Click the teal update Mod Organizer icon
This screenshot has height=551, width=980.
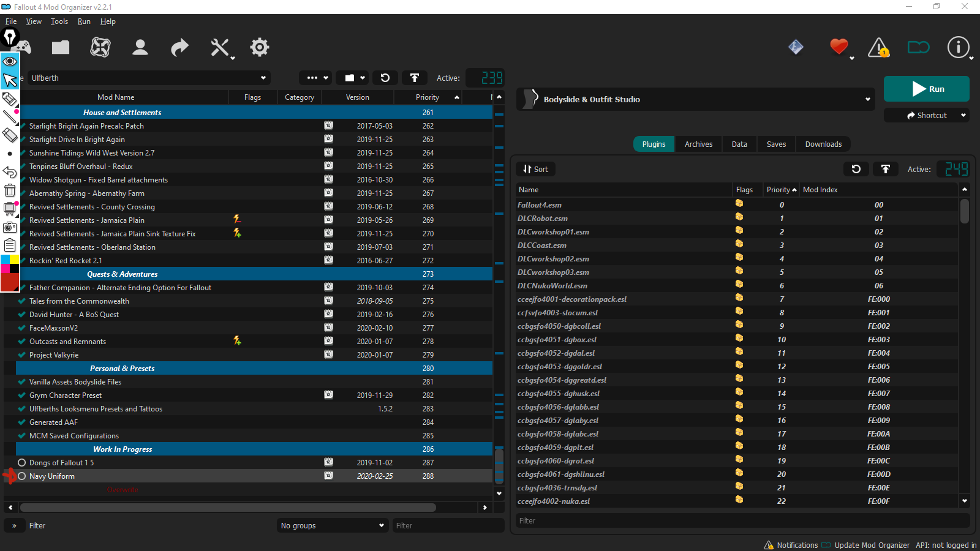918,47
